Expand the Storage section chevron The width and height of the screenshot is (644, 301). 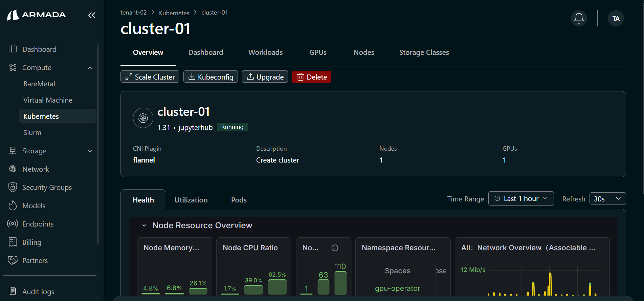tap(90, 151)
